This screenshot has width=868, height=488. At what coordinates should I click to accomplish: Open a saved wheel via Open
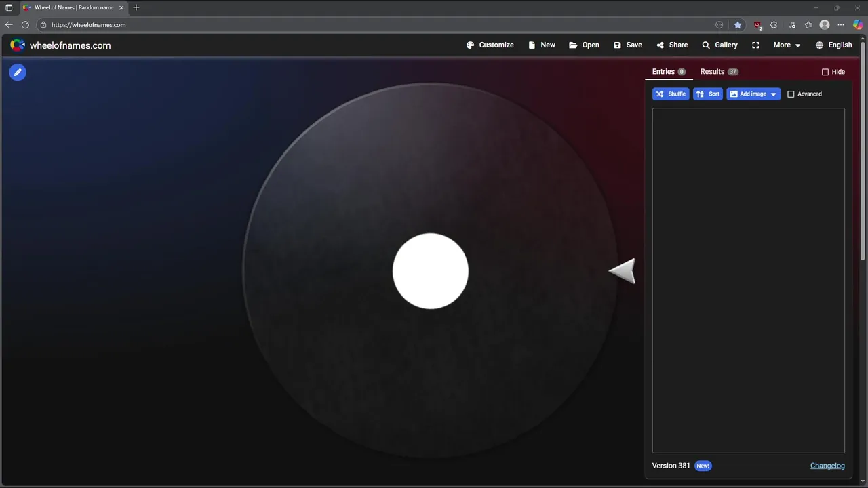tap(584, 45)
